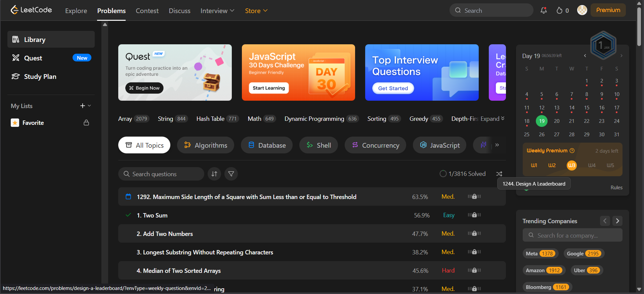The width and height of the screenshot is (644, 294).
Task: Open Study Plan in the sidebar
Action: [40, 77]
